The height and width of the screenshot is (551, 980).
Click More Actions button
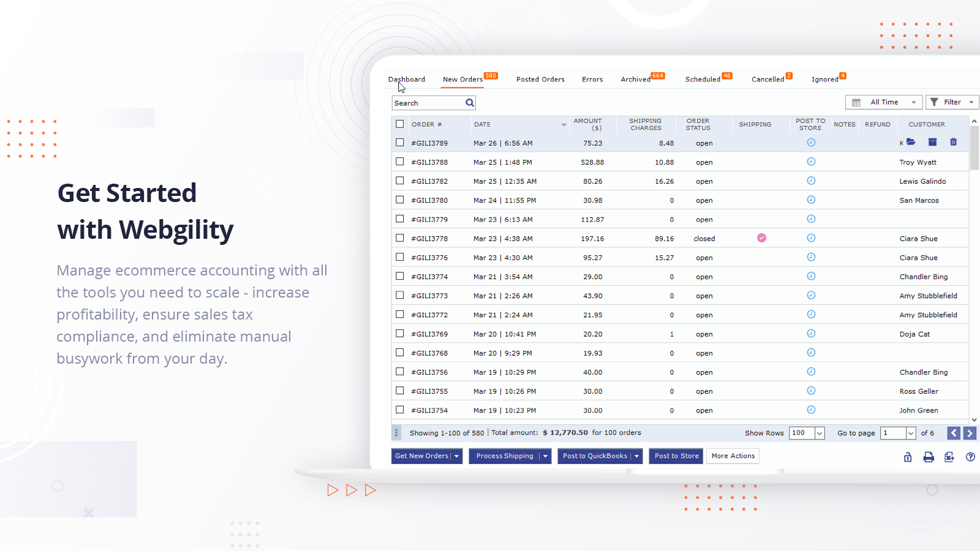tap(733, 456)
